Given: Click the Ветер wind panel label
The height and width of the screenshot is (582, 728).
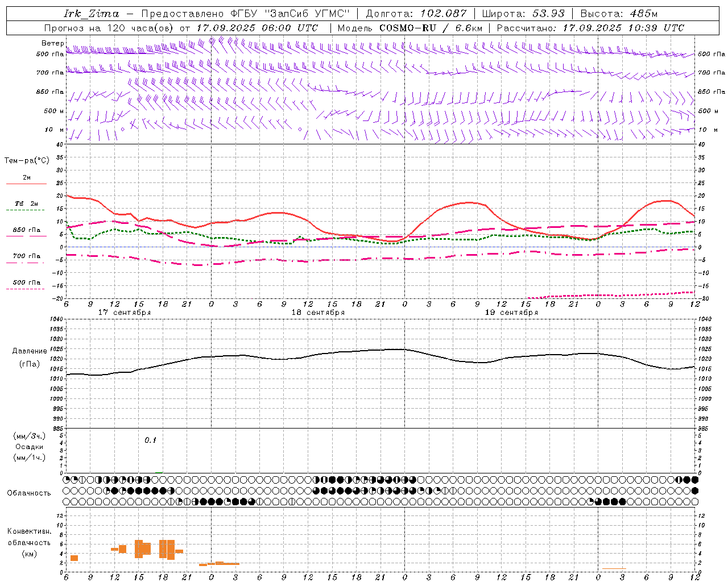Looking at the screenshot, I should (x=52, y=43).
